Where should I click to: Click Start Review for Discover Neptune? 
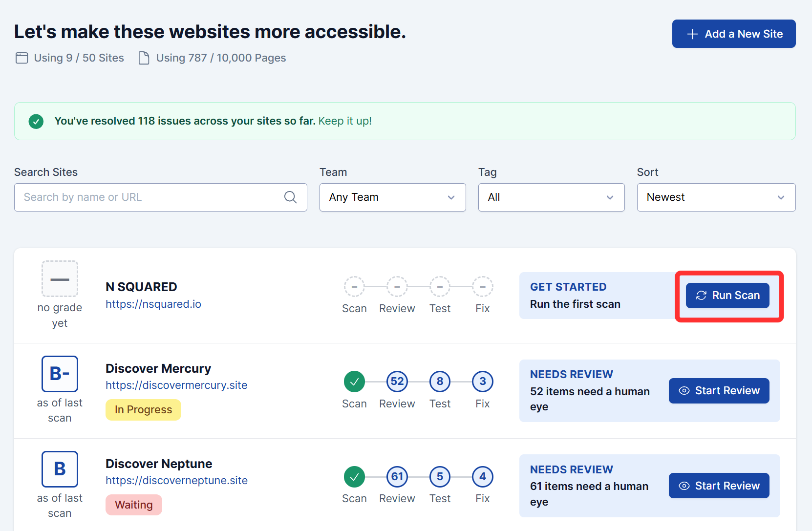click(x=719, y=486)
